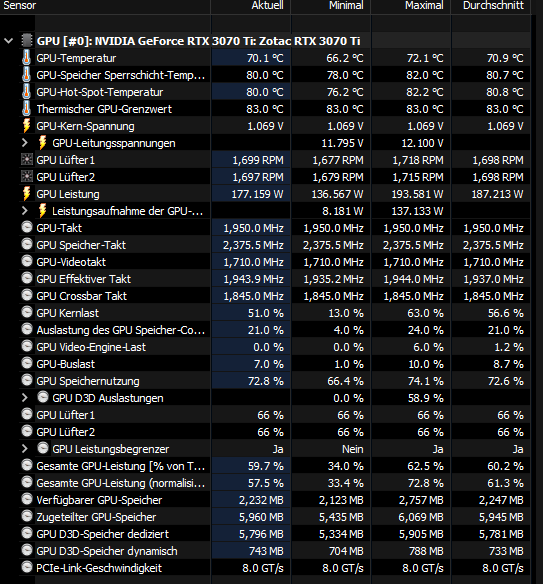Screen dimensions: 543x584
Task: Click the 5,960 MB allocated memory value
Action: 261,517
